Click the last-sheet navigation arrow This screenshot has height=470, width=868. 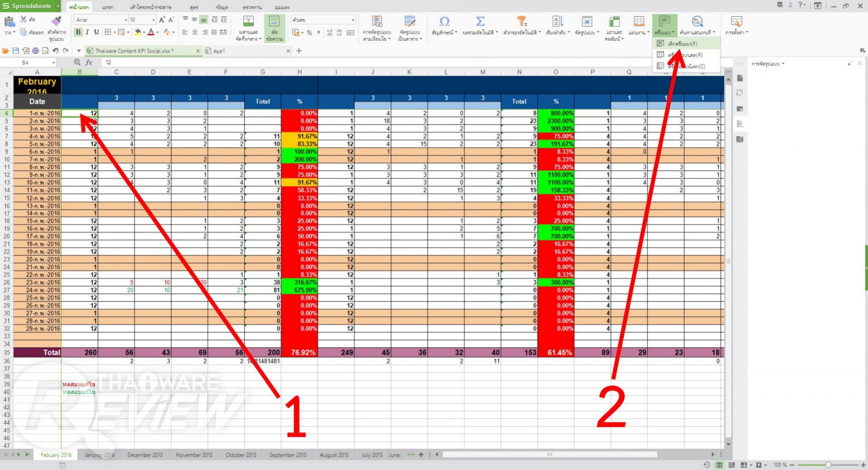tap(27, 455)
